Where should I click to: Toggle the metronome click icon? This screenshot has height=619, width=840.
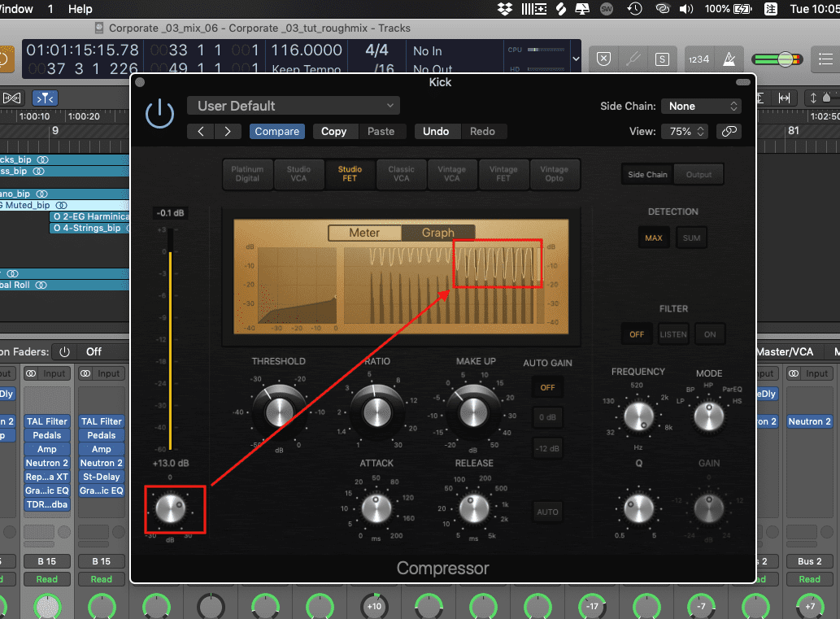(x=729, y=59)
